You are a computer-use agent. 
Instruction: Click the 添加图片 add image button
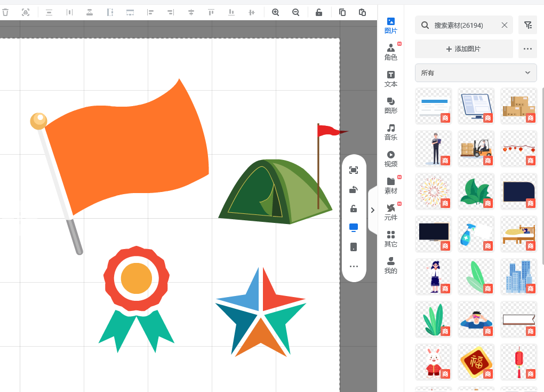pyautogui.click(x=463, y=49)
